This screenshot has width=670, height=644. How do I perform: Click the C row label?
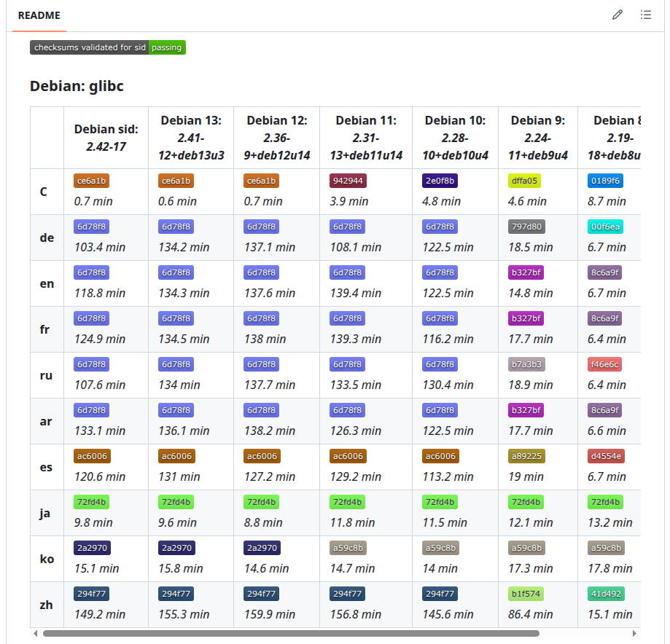[44, 192]
